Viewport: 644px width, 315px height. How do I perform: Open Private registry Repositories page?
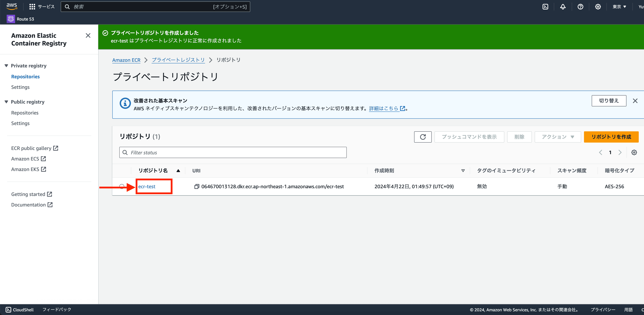click(25, 77)
